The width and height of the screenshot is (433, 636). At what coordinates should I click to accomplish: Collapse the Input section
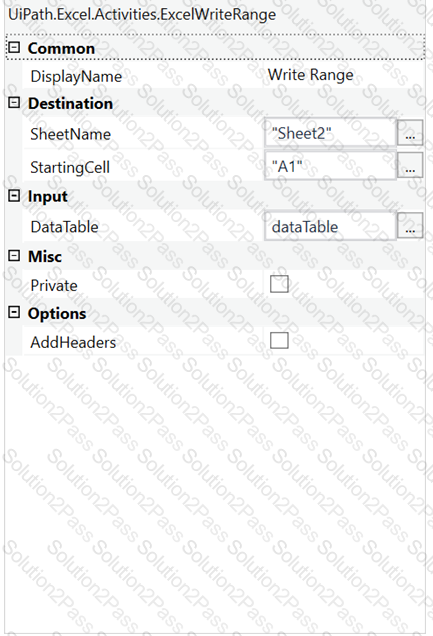coord(14,196)
